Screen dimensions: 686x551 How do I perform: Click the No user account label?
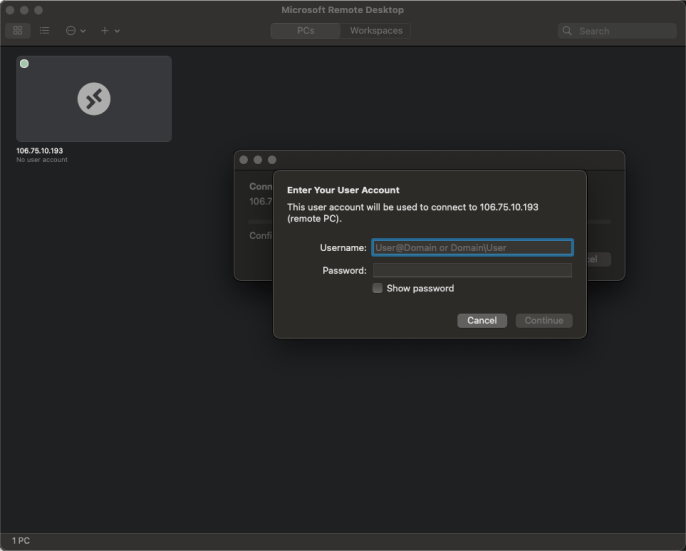42,160
